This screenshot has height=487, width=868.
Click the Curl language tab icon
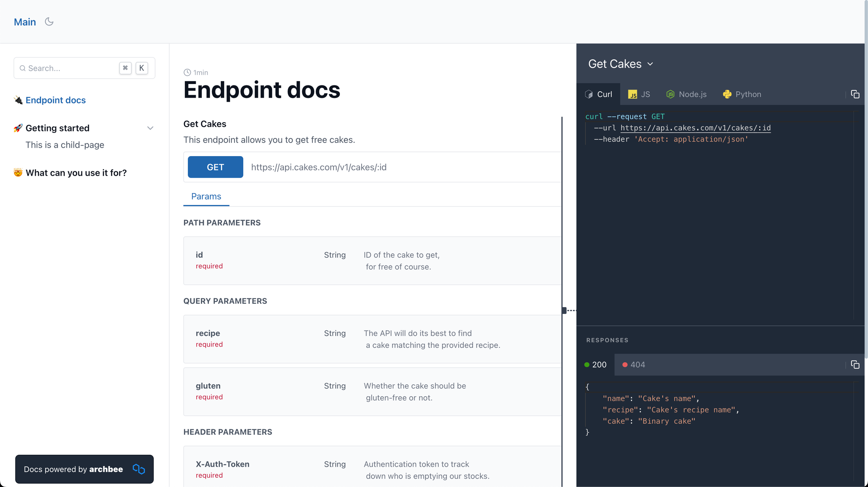pyautogui.click(x=590, y=94)
